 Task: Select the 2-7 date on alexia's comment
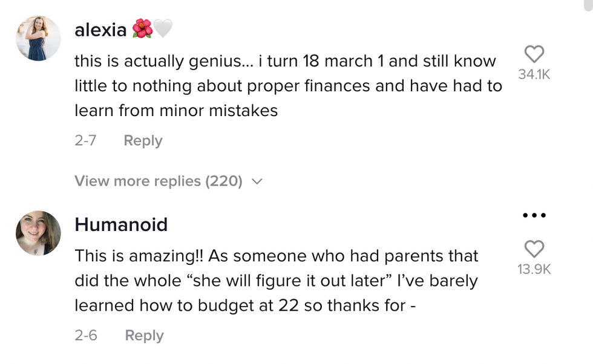pyautogui.click(x=85, y=140)
